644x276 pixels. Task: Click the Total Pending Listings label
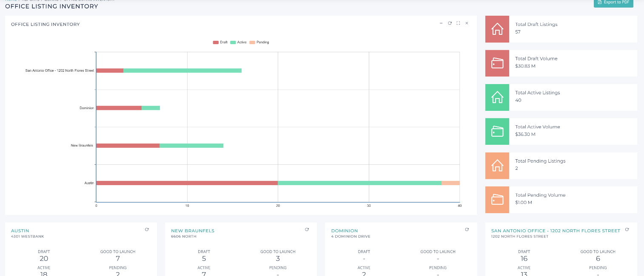540,161
